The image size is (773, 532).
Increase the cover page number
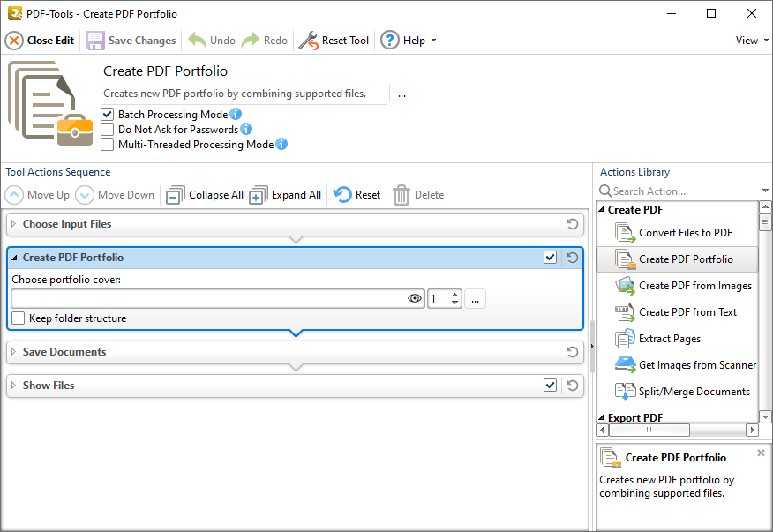(x=454, y=295)
